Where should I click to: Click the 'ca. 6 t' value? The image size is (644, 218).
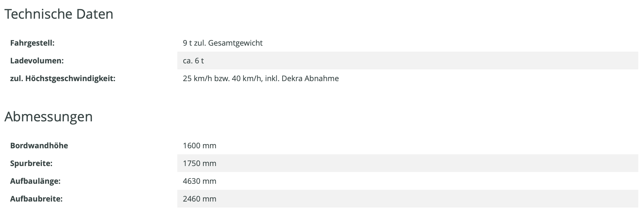(193, 61)
